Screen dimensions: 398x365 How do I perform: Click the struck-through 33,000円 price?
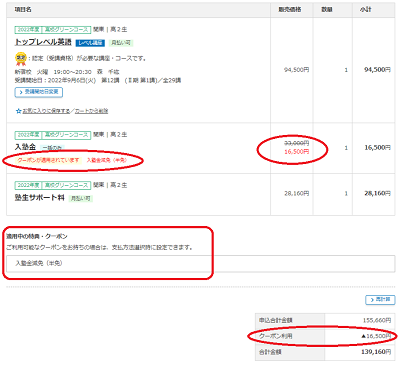(x=297, y=143)
